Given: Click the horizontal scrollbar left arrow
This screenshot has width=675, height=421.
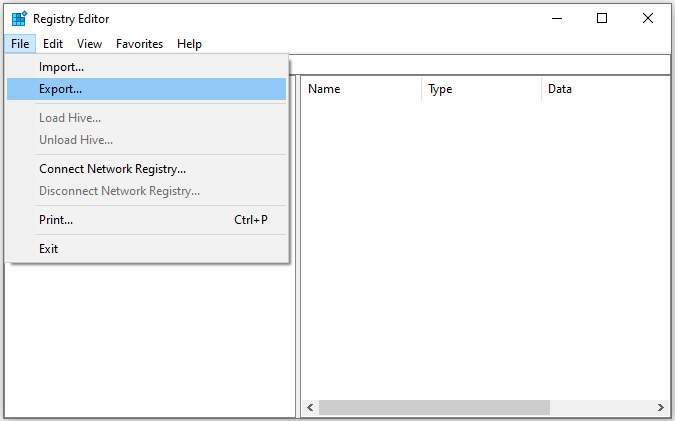Looking at the screenshot, I should (310, 407).
